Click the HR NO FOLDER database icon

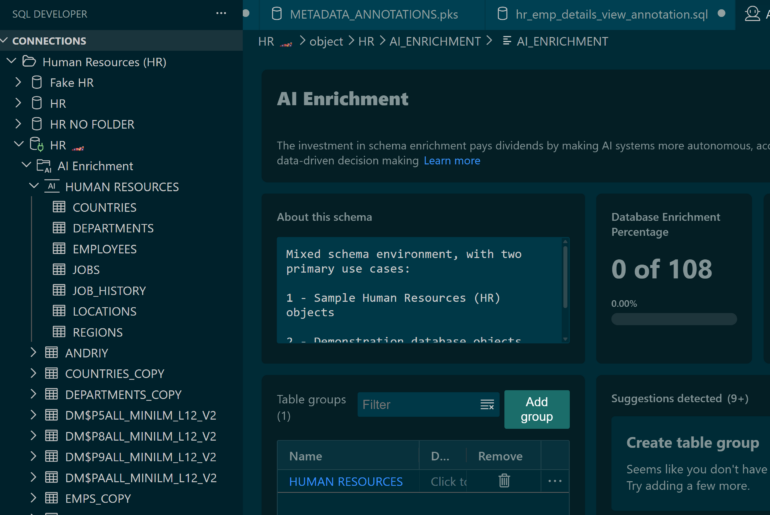pyautogui.click(x=37, y=124)
